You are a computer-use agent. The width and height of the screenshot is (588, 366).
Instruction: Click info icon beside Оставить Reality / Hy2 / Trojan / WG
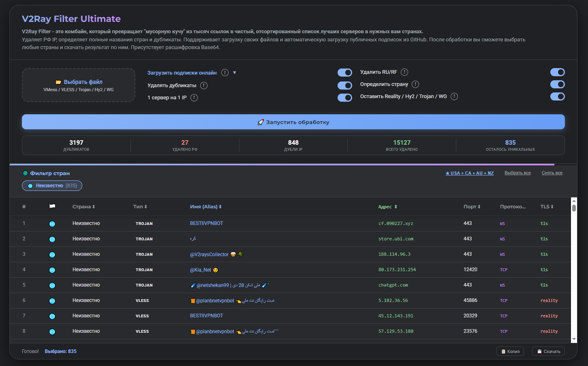454,96
